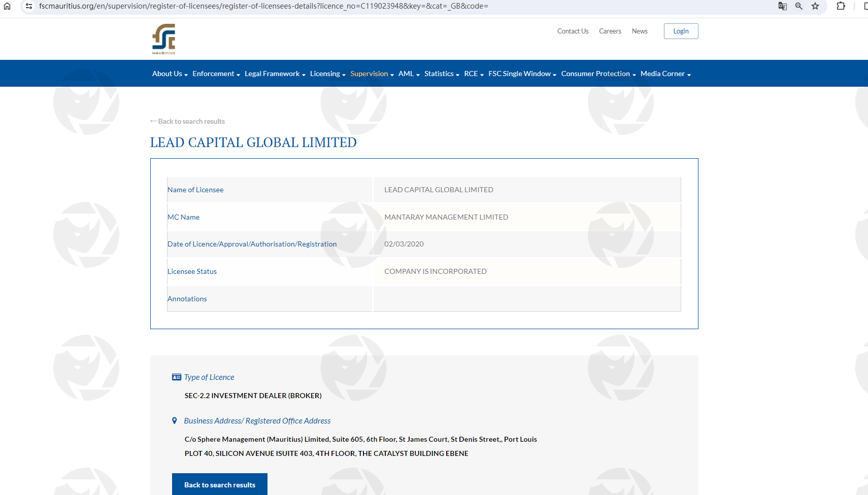Screen dimensions: 868x495
Task: Follow the Contact Us link
Action: tap(573, 31)
